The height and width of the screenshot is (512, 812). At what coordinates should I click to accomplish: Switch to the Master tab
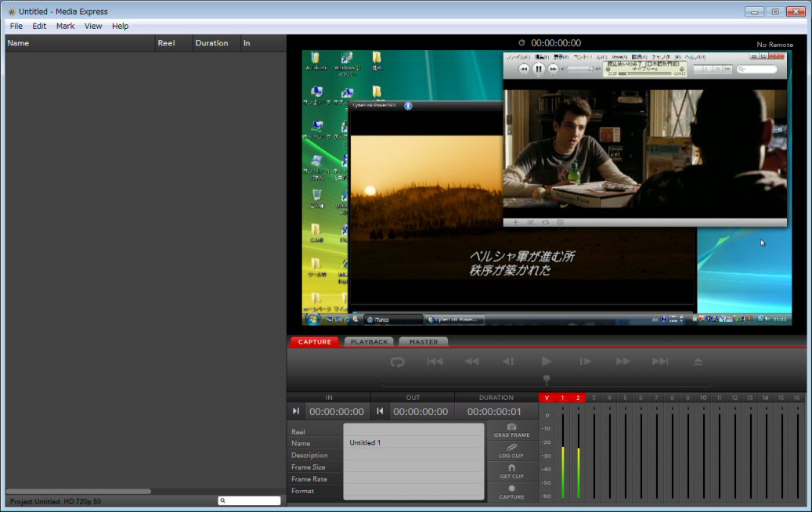pyautogui.click(x=424, y=341)
